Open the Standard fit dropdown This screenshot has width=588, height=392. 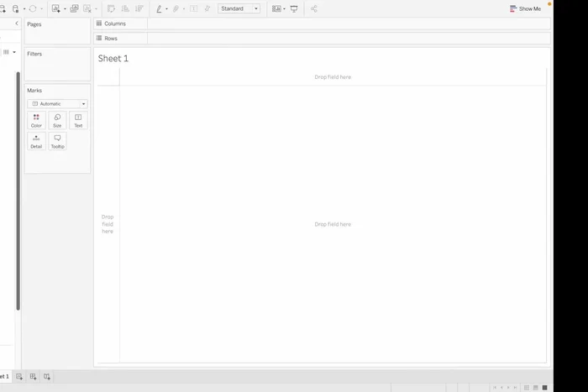pos(239,8)
